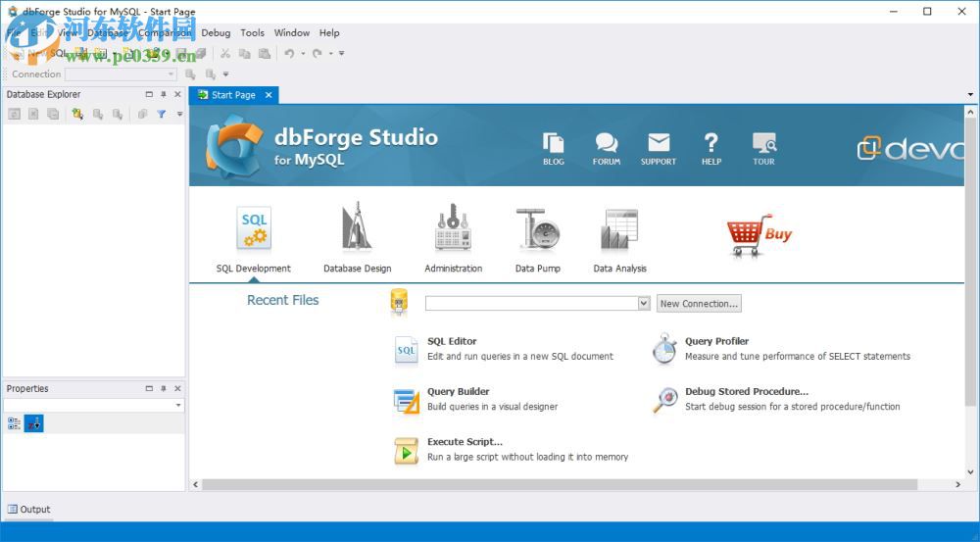This screenshot has width=980, height=542.
Task: Open the Help question mark icon in header
Action: tap(711, 143)
